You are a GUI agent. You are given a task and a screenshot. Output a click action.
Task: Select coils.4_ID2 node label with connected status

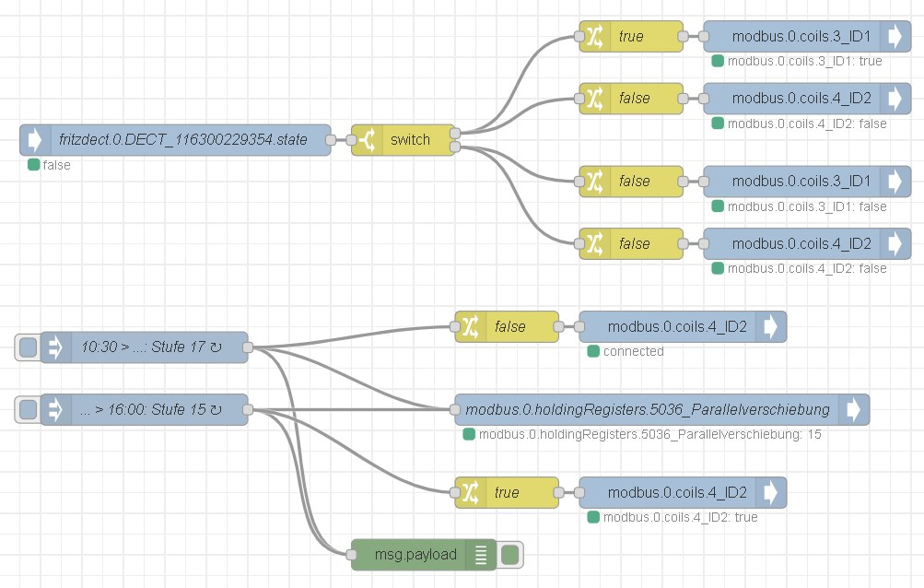tap(677, 327)
